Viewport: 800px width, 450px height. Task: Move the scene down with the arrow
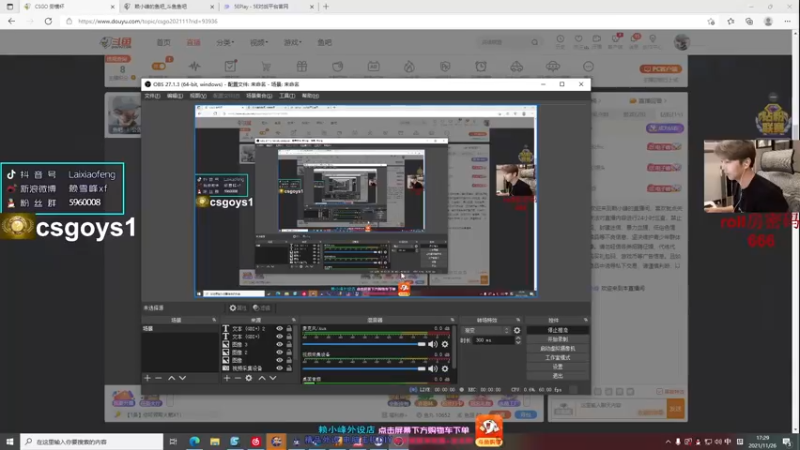(183, 378)
